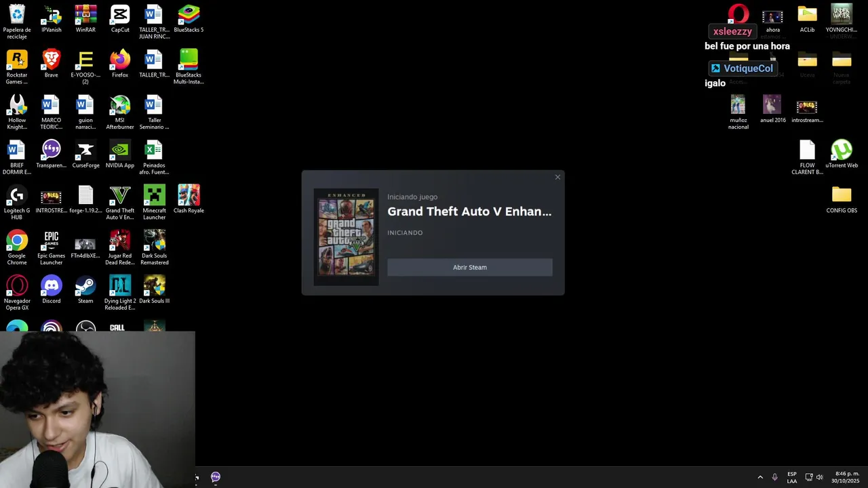Launch MSI Afterburner shortcut
The image size is (868, 488).
click(120, 113)
